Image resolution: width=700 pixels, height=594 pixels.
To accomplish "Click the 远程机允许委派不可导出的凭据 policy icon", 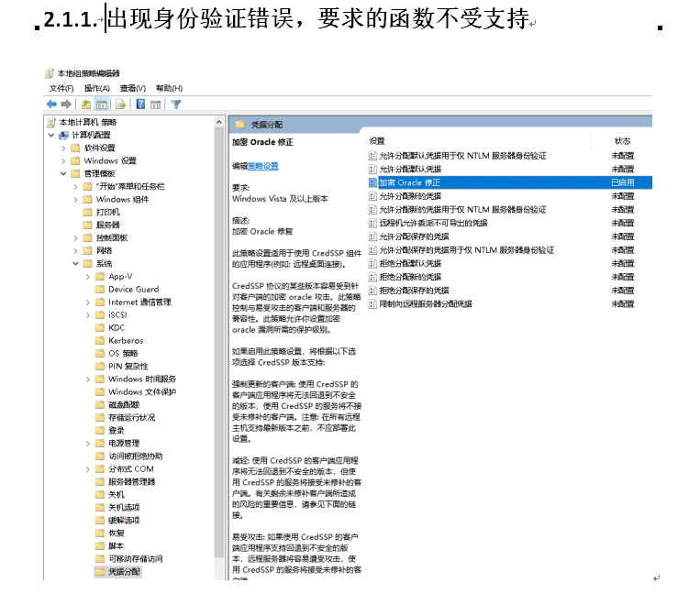I will 372,223.
